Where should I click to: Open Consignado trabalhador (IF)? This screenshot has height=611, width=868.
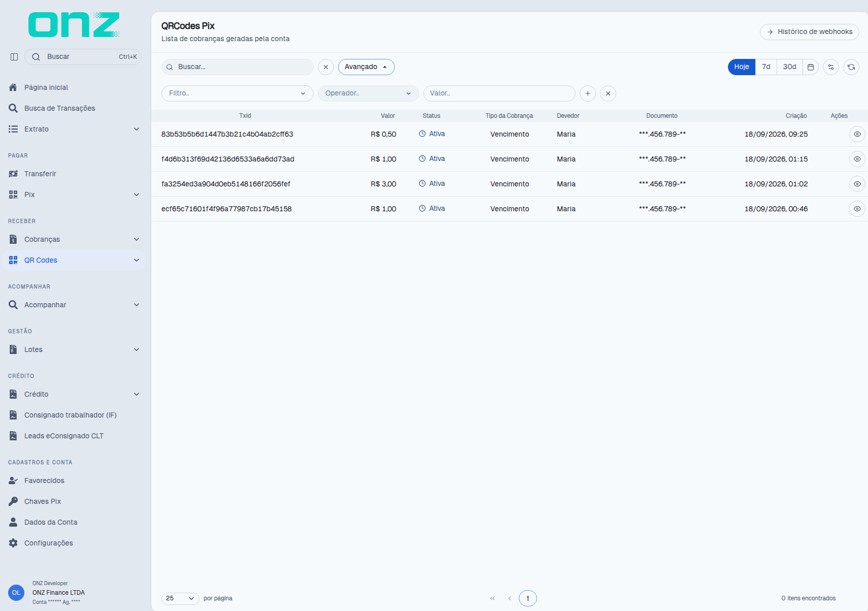click(x=74, y=415)
